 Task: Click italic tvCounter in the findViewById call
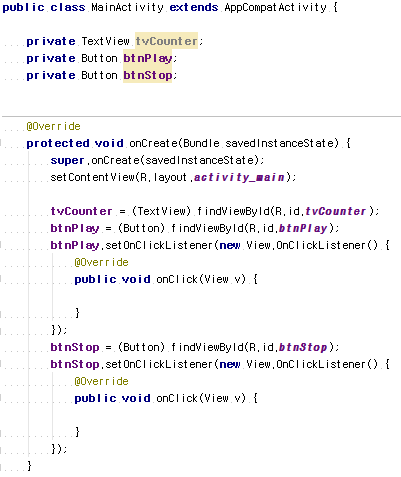click(335, 211)
